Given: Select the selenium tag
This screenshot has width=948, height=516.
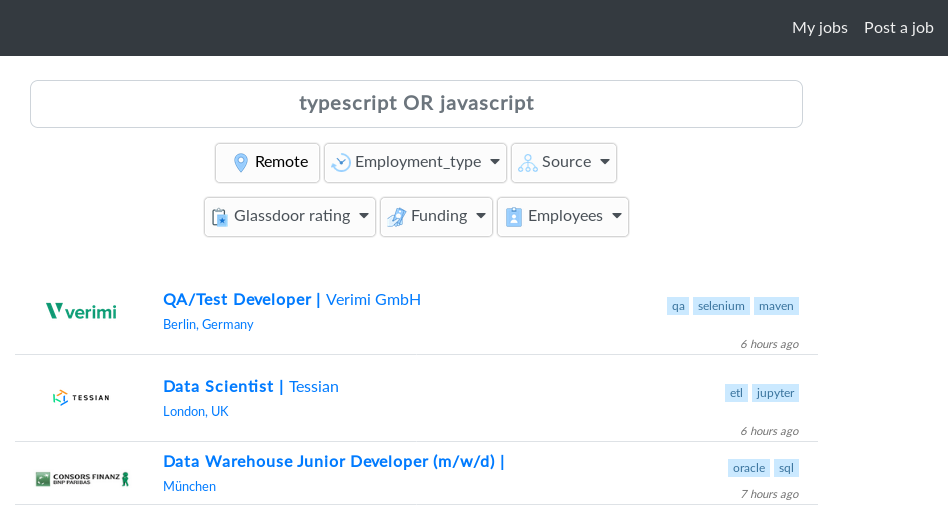Looking at the screenshot, I should pyautogui.click(x=721, y=306).
